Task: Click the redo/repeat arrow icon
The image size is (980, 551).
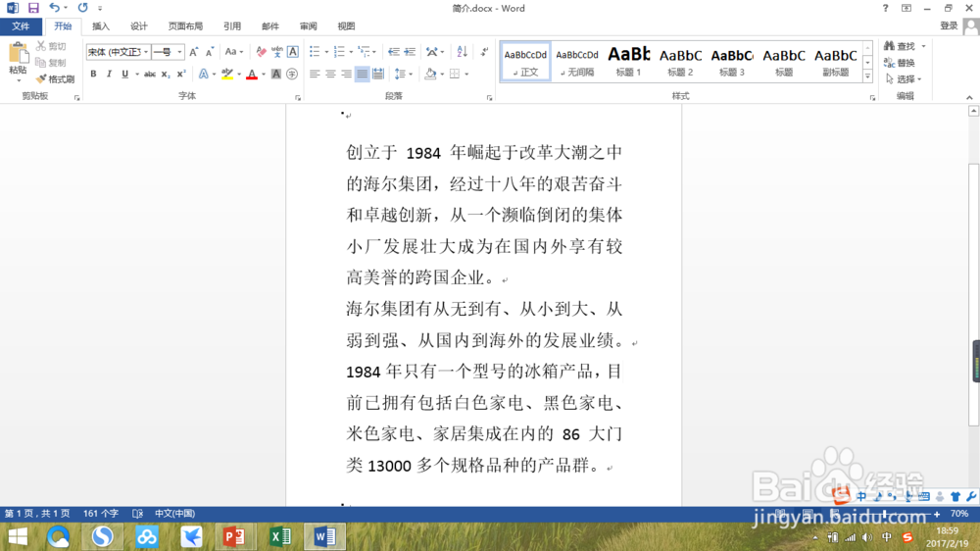Action: [x=82, y=8]
